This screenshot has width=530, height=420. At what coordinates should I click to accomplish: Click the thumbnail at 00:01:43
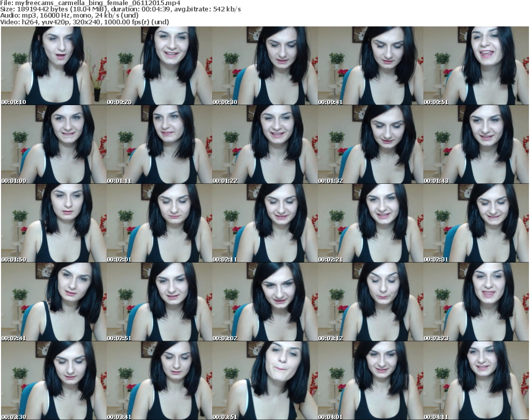click(476, 144)
